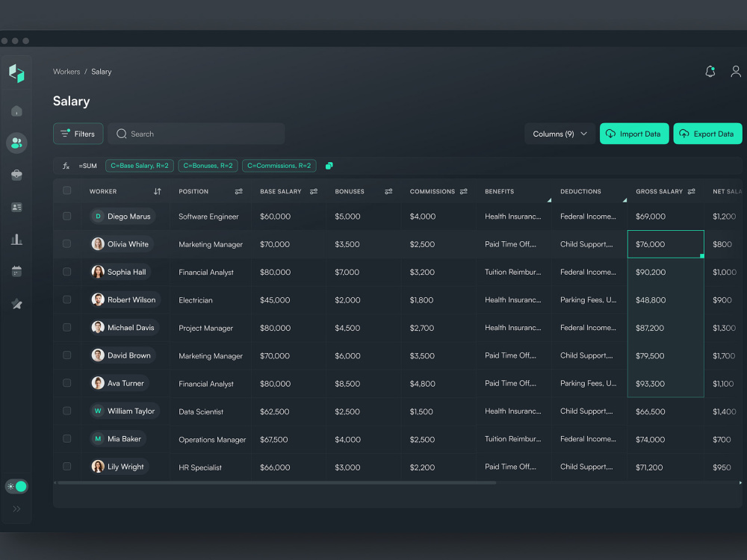Screen dimensions: 747x560
Task: Click the Workers breadcrumb link
Action: click(66, 72)
